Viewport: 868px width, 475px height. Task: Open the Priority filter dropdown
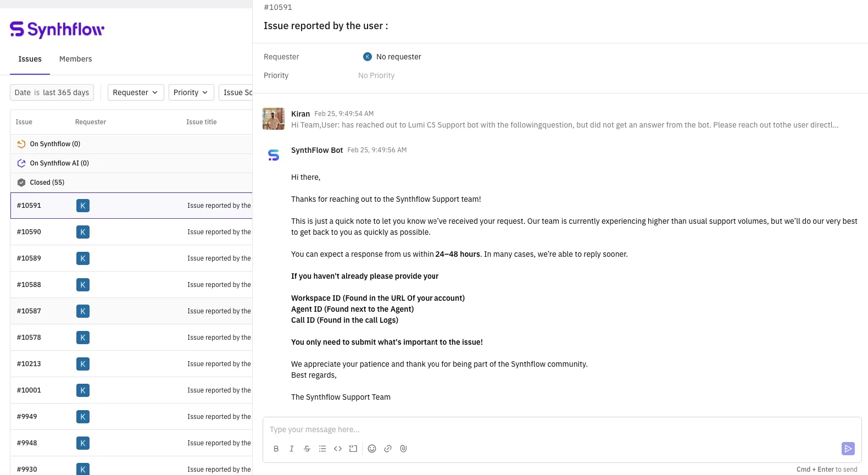[x=191, y=92]
